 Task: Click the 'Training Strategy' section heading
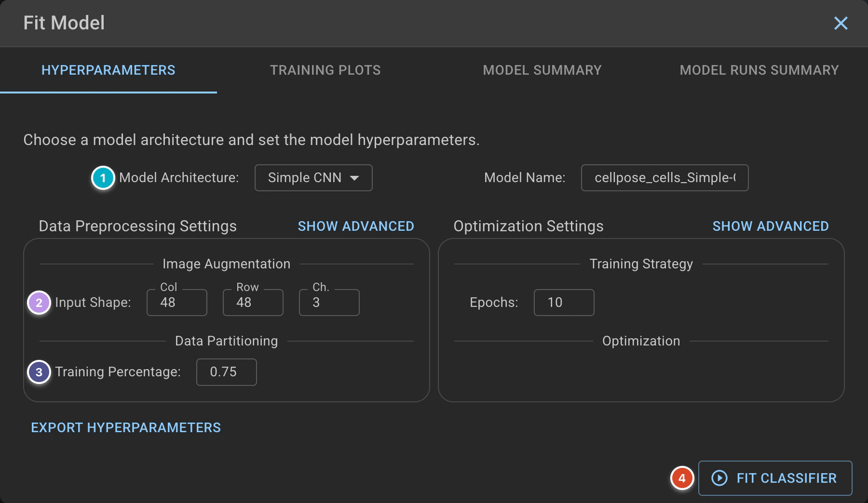pos(641,264)
